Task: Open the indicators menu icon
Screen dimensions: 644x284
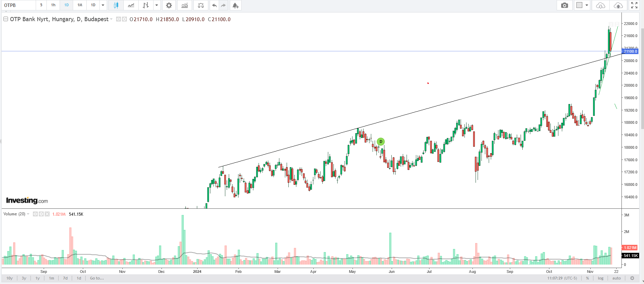Action: 184,5
